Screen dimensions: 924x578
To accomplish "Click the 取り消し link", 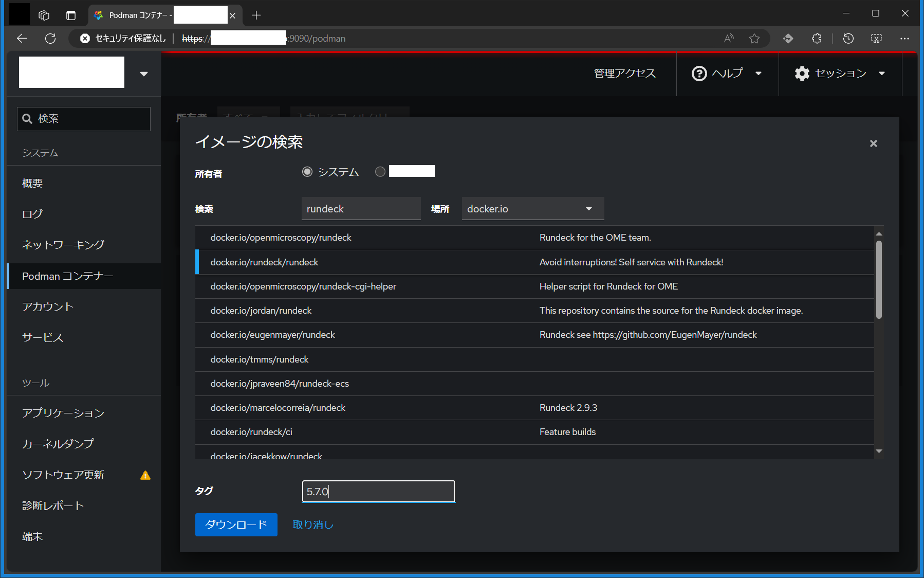I will (x=312, y=525).
